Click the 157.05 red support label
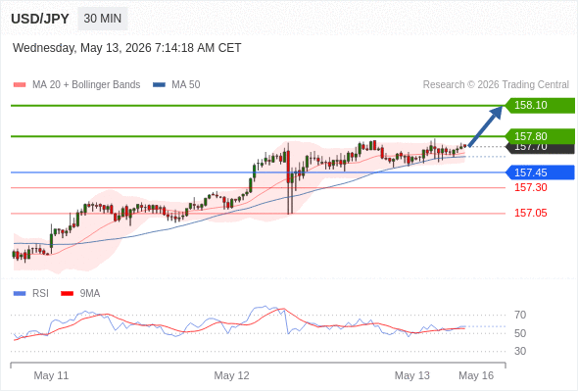This screenshot has height=392, width=578. coord(530,213)
